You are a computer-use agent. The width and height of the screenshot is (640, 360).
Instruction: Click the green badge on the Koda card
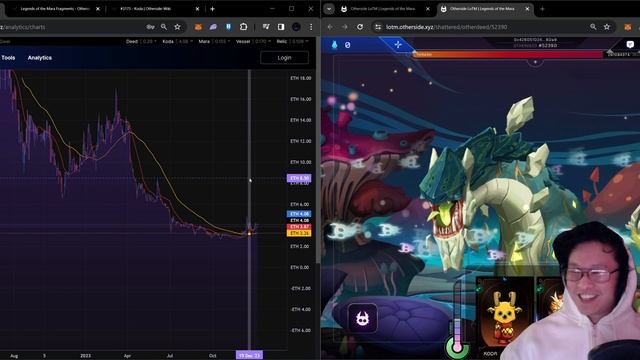tap(480, 289)
